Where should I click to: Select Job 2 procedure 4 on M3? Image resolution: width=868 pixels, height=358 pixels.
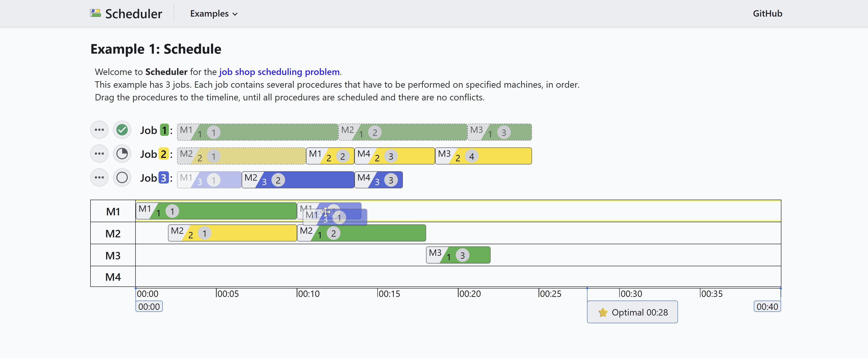[x=483, y=156]
